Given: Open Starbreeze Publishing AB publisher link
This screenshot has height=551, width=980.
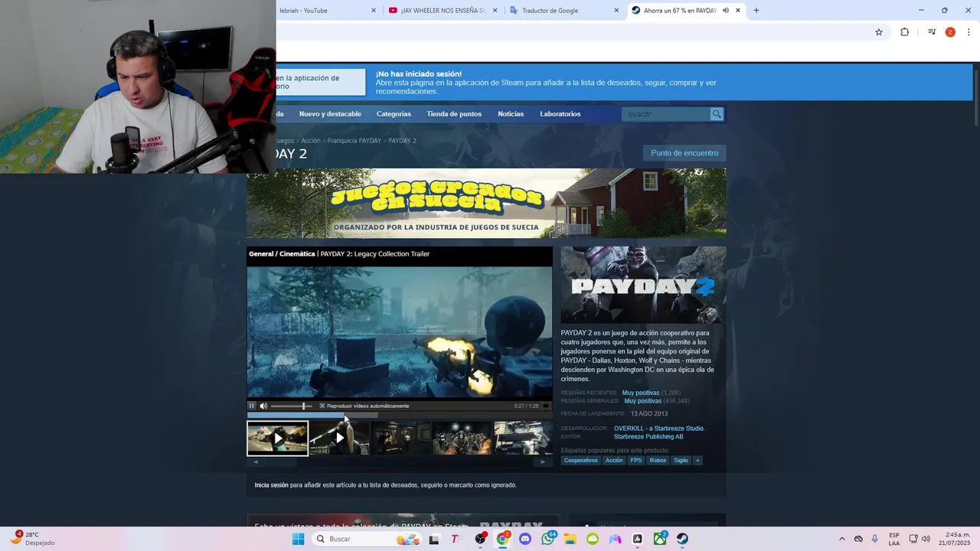Looking at the screenshot, I should pyautogui.click(x=648, y=437).
